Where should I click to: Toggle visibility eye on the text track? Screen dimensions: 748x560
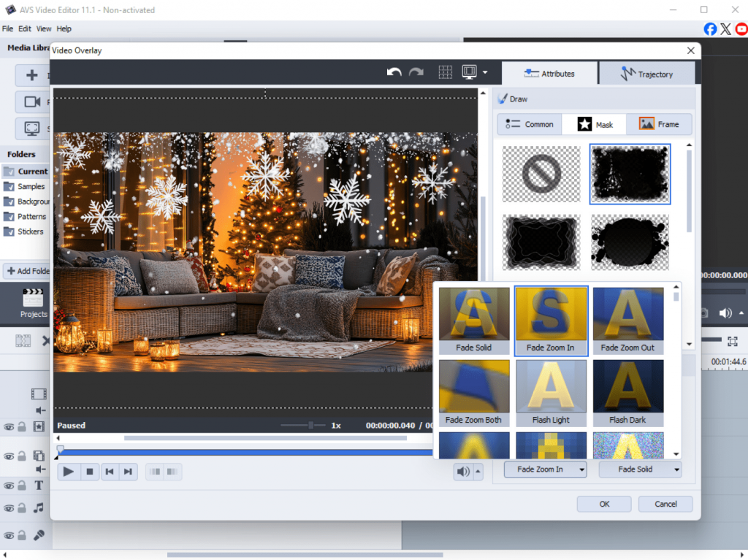point(9,486)
